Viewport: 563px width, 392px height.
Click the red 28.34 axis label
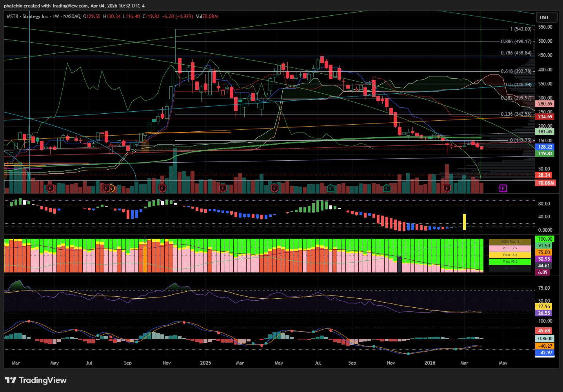544,175
